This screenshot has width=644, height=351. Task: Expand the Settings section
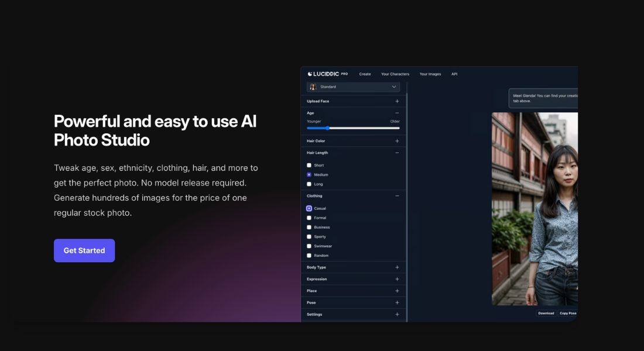coord(397,315)
